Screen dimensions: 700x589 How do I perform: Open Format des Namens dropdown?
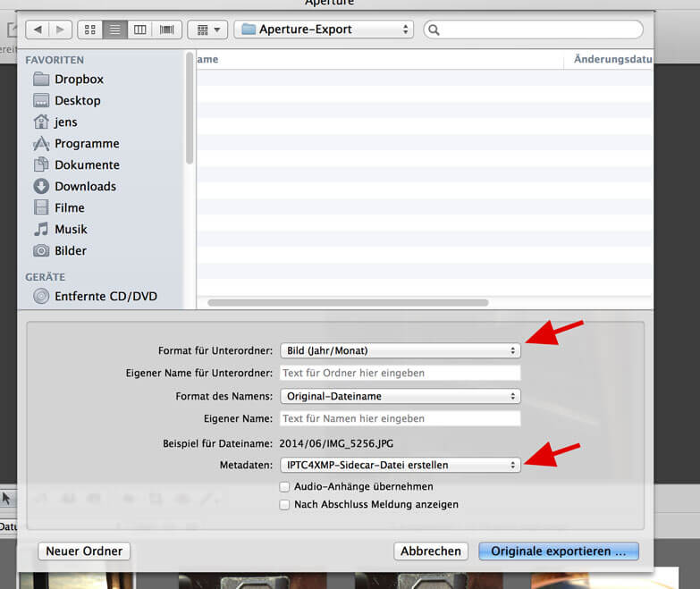tap(400, 396)
